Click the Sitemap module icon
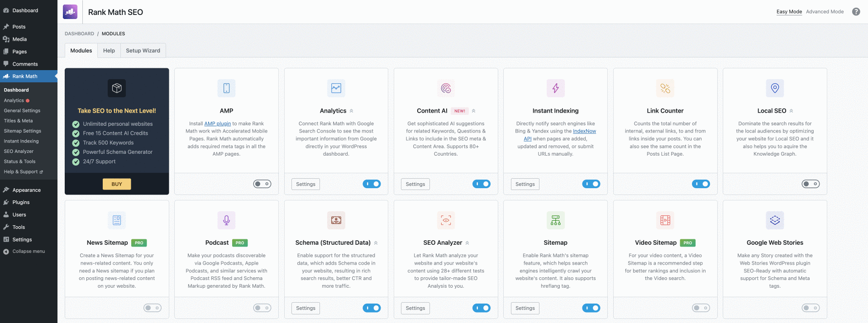The width and height of the screenshot is (868, 323). click(556, 220)
